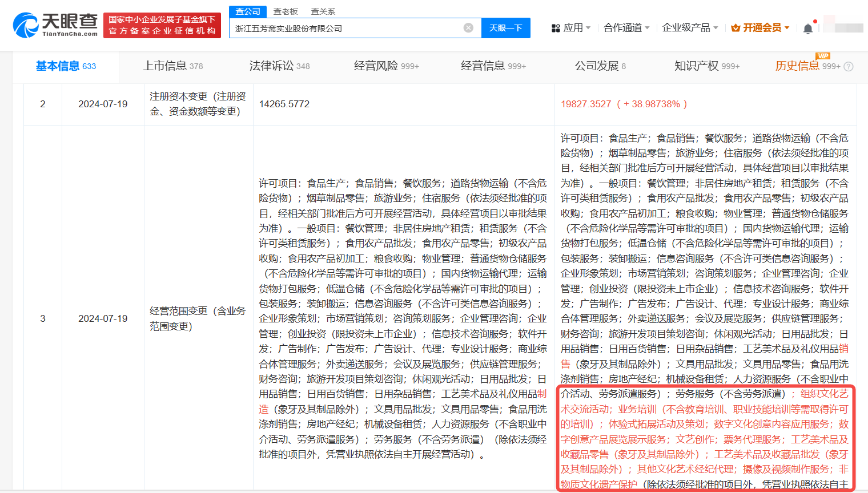Image resolution: width=868 pixels, height=493 pixels.
Task: Switch to the 知识产权 tab
Action: 706,66
